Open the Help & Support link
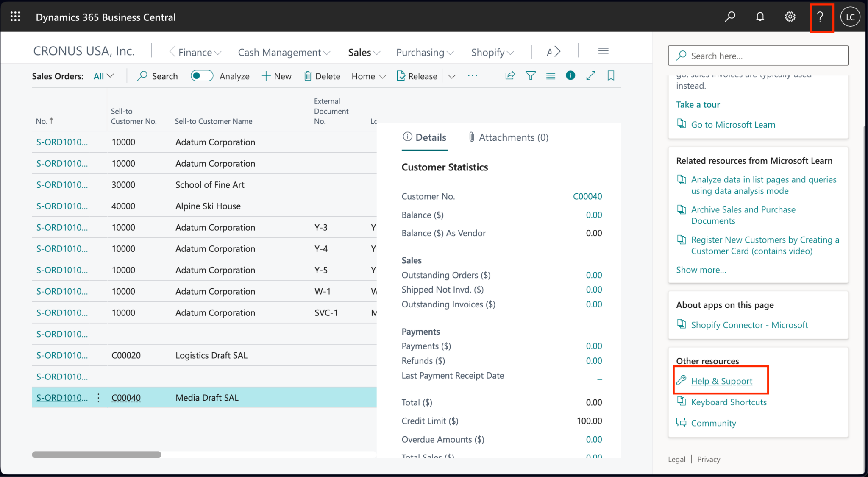Image resolution: width=868 pixels, height=477 pixels. click(x=721, y=381)
